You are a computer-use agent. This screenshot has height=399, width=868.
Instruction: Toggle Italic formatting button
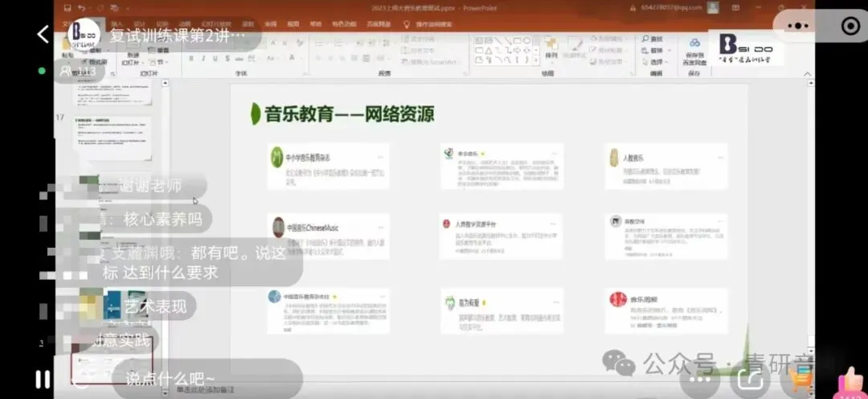203,58
